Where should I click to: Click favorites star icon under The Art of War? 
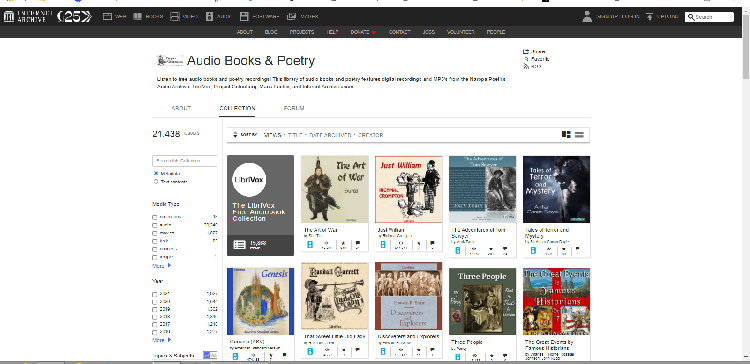[x=343, y=243]
